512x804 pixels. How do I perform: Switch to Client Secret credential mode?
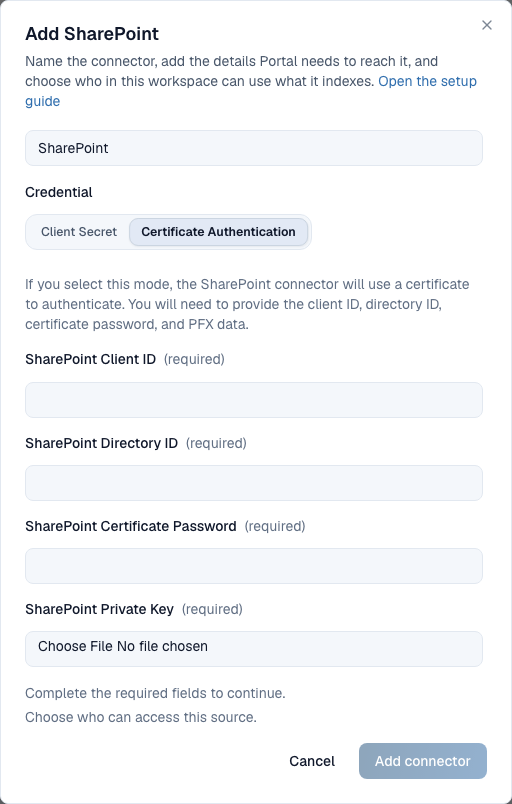click(79, 232)
